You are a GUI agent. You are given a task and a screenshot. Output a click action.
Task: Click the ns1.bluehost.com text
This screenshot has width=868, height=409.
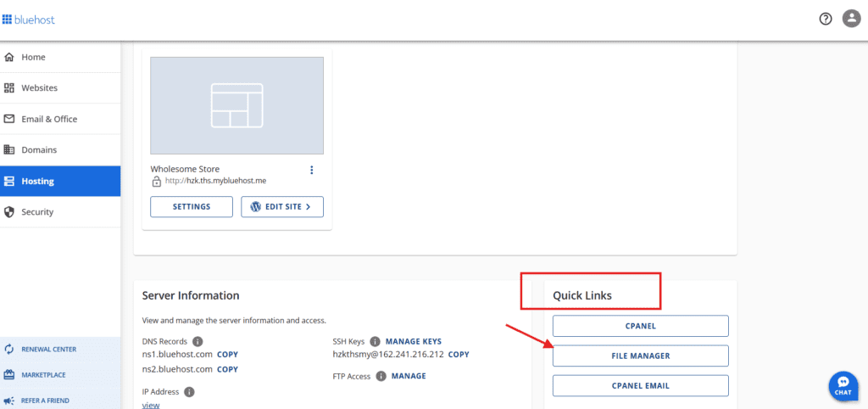tap(177, 354)
